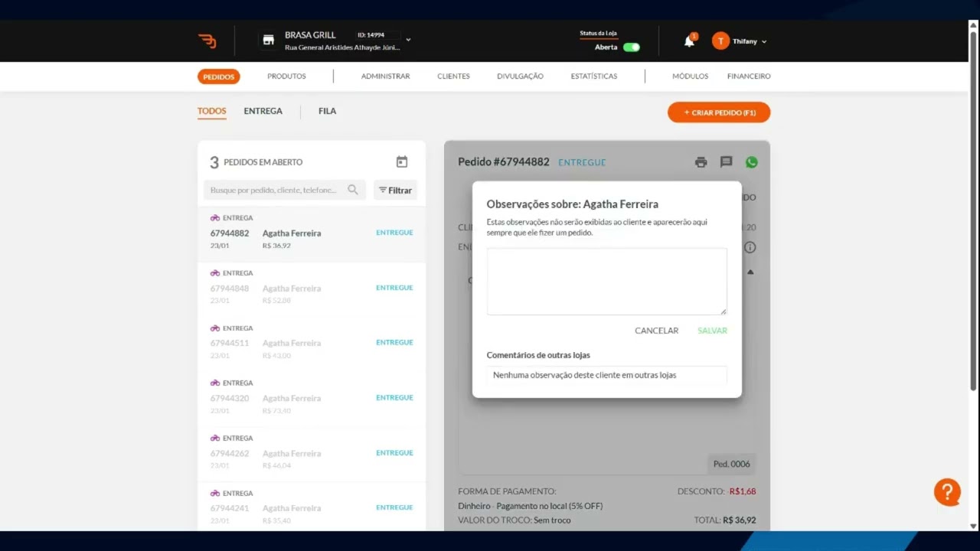Click the observations text area
Image resolution: width=980 pixels, height=551 pixels.
607,281
